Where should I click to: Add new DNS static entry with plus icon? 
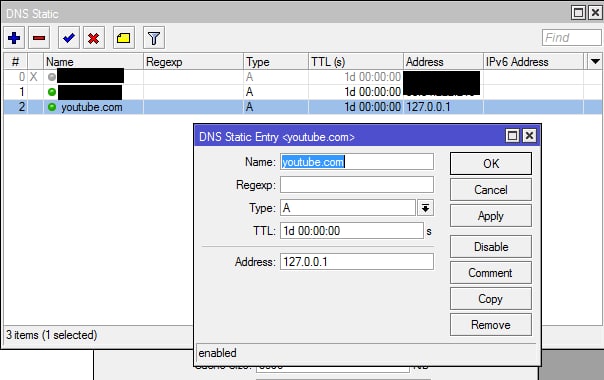tap(14, 38)
